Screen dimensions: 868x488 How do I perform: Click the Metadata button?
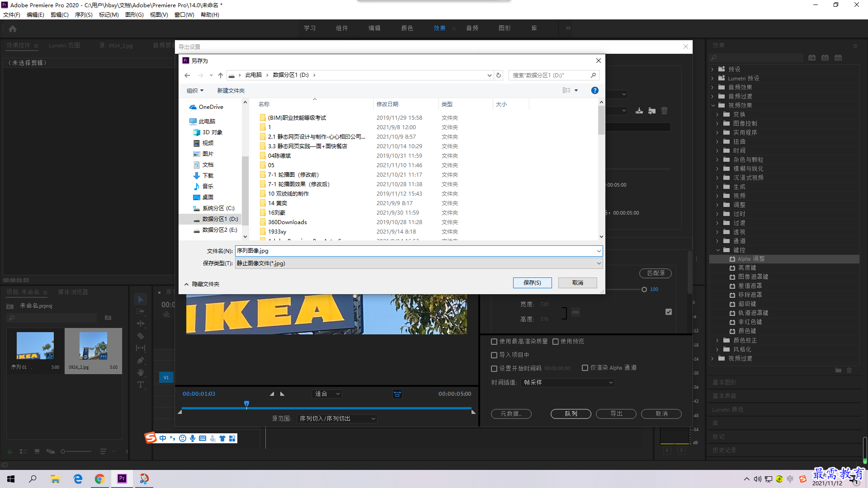tap(511, 414)
